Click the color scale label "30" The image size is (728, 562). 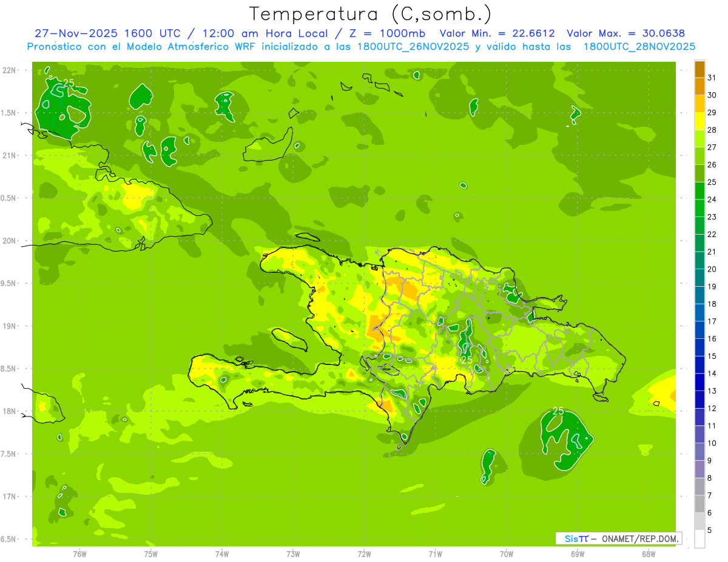(712, 95)
